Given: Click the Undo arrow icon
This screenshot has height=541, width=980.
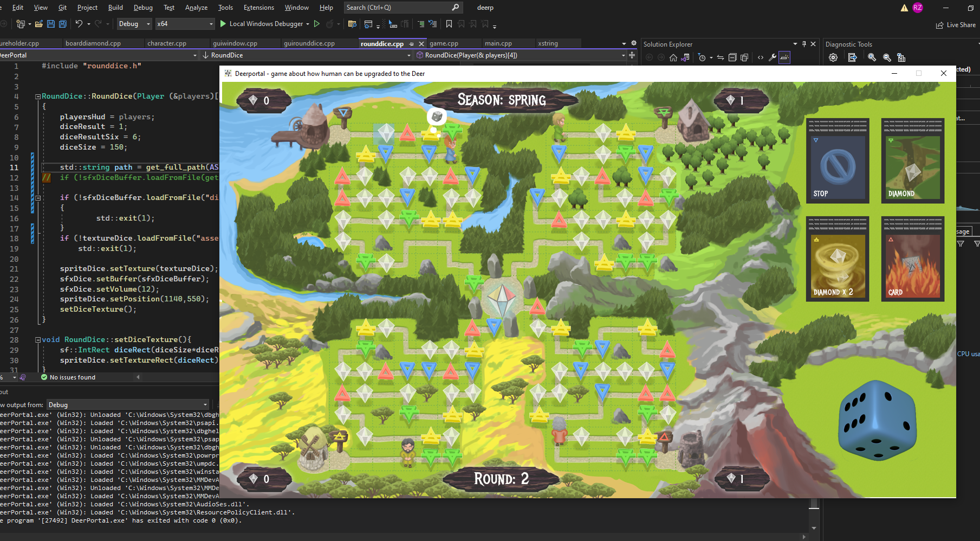Looking at the screenshot, I should 79,24.
